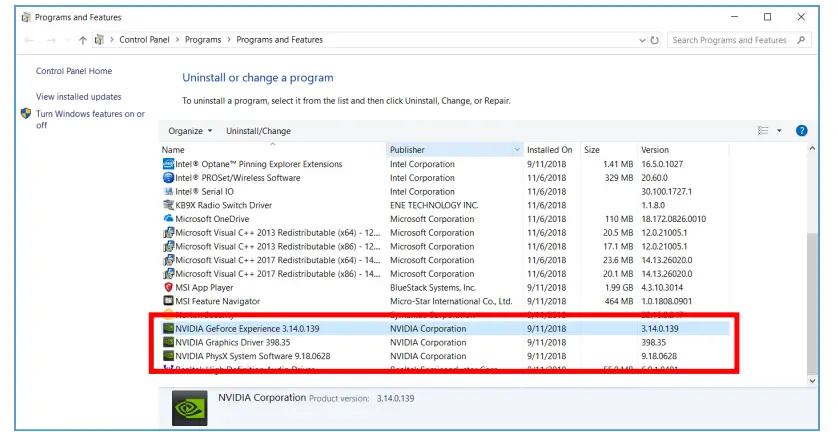The height and width of the screenshot is (432, 838).
Task: Click the NVIDIA PhysX System Software icon
Action: 167,355
